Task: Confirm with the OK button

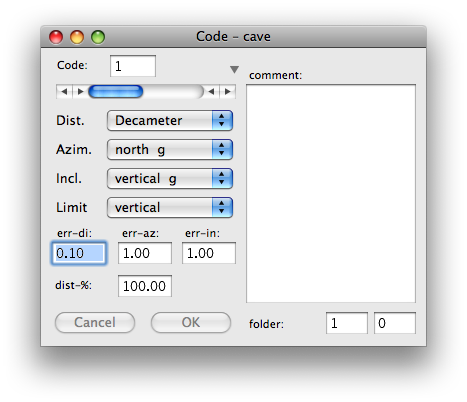Action: point(191,322)
